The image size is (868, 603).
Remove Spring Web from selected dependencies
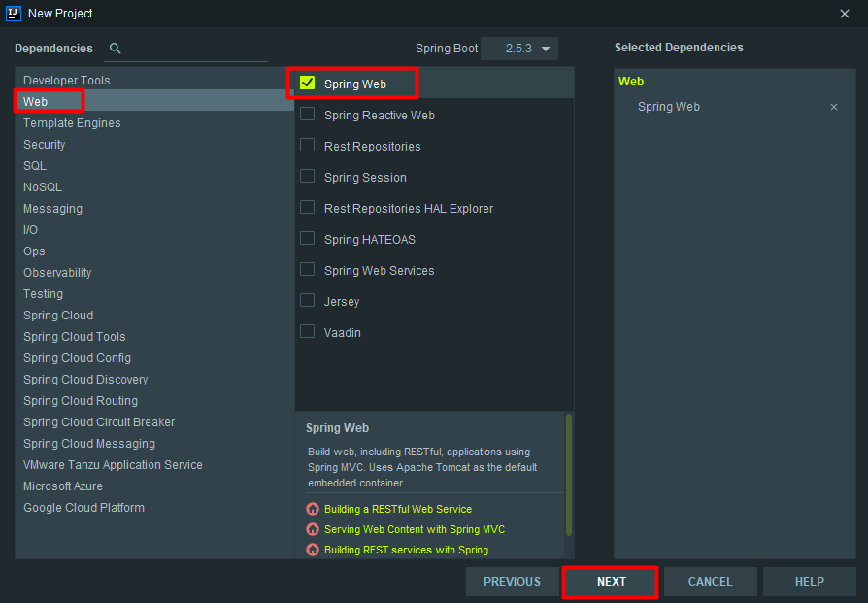(834, 107)
